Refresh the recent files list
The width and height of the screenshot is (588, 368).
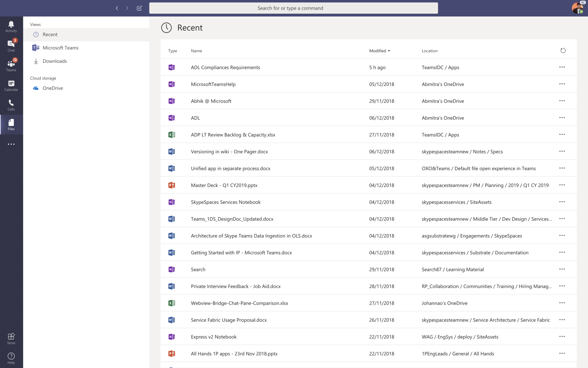click(563, 51)
